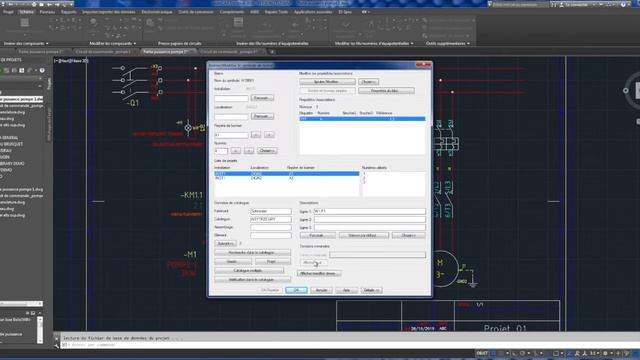Click the Catalogue multiple button

click(x=249, y=271)
